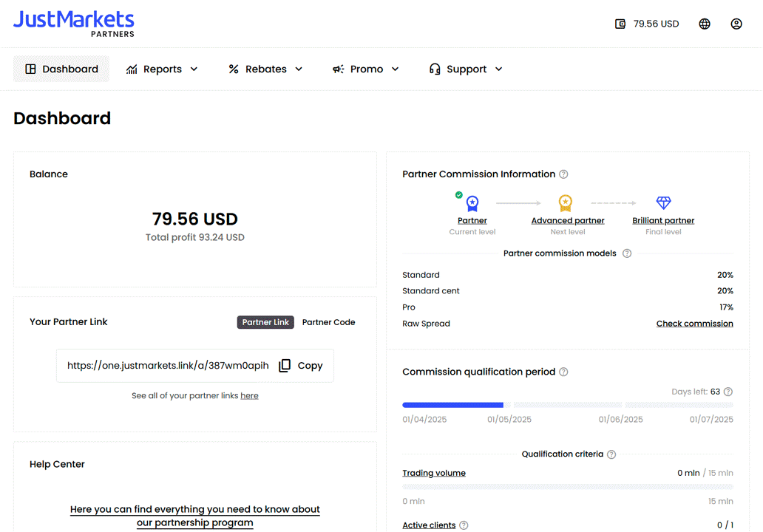Expand the Promo dropdown chevron

395,69
